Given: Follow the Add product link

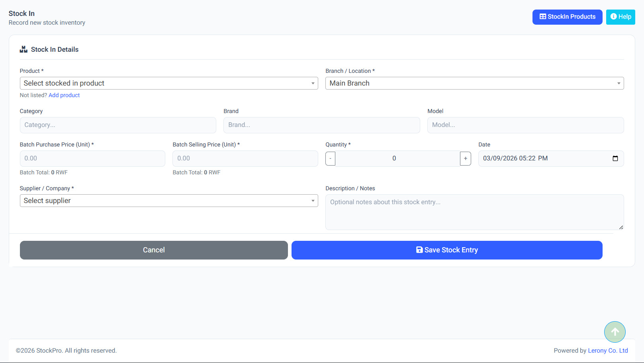Looking at the screenshot, I should (x=64, y=95).
